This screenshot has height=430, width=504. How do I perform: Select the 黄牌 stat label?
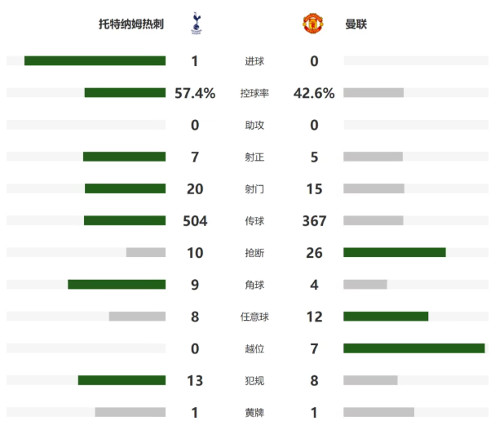(x=254, y=413)
